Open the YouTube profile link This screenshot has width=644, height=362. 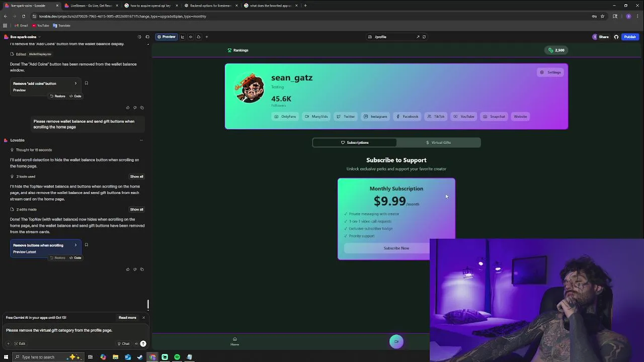(464, 117)
